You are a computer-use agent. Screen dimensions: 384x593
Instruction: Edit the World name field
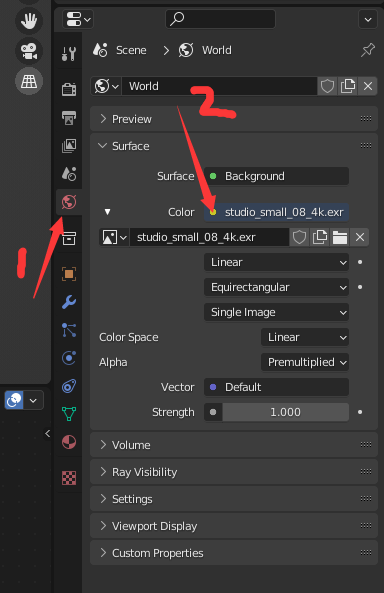[219, 86]
